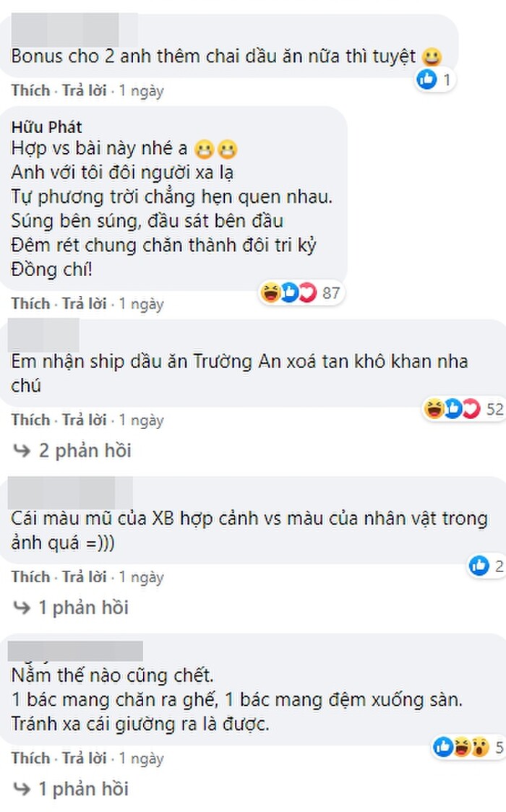
Task: Expand '1 phản hồi' under 'Nằm thế nào' comment
Action: click(x=82, y=788)
